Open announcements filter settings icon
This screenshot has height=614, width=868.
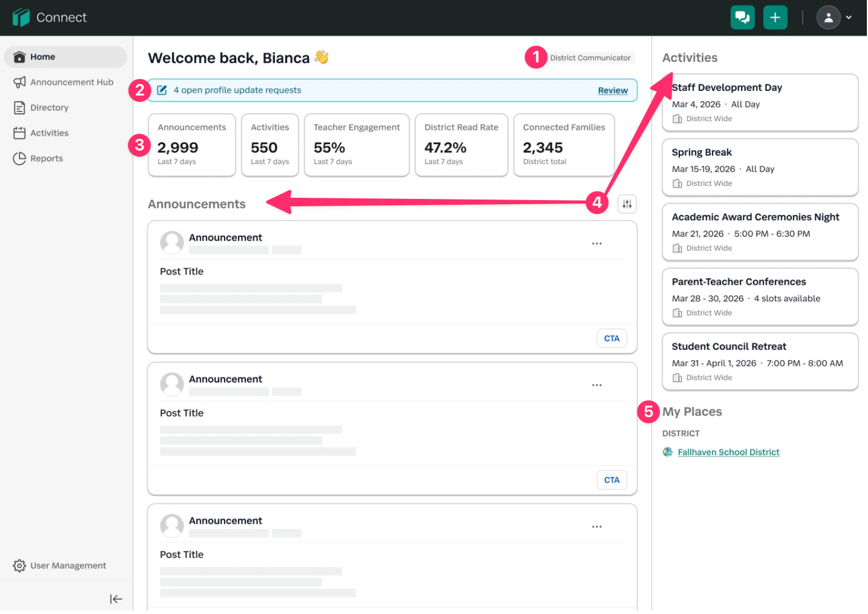coord(627,204)
